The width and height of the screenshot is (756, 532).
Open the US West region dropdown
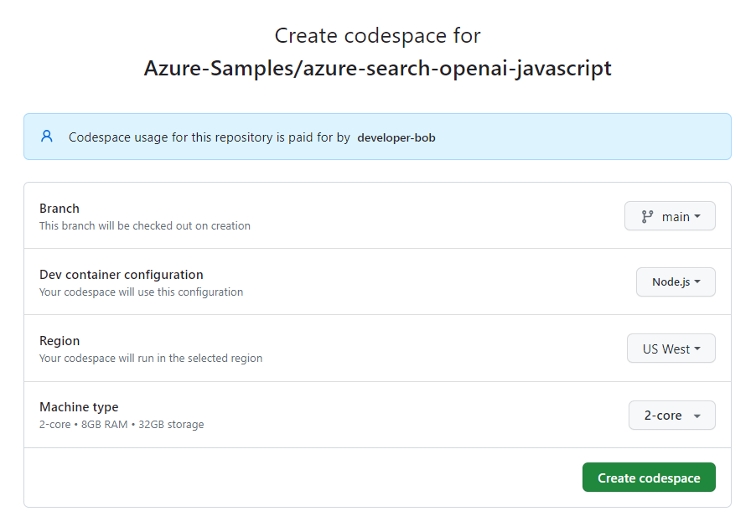[671, 348]
